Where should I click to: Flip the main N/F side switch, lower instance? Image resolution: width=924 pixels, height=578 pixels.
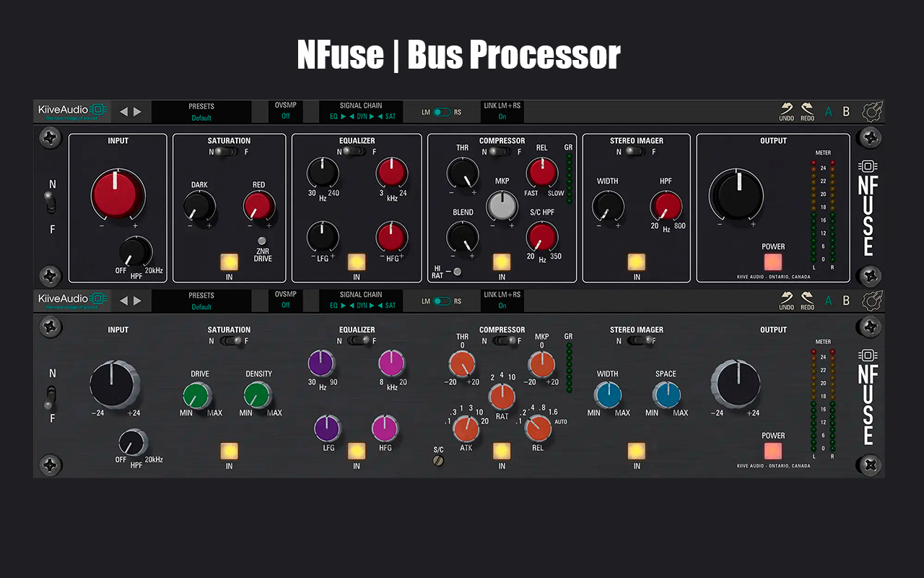51,397
